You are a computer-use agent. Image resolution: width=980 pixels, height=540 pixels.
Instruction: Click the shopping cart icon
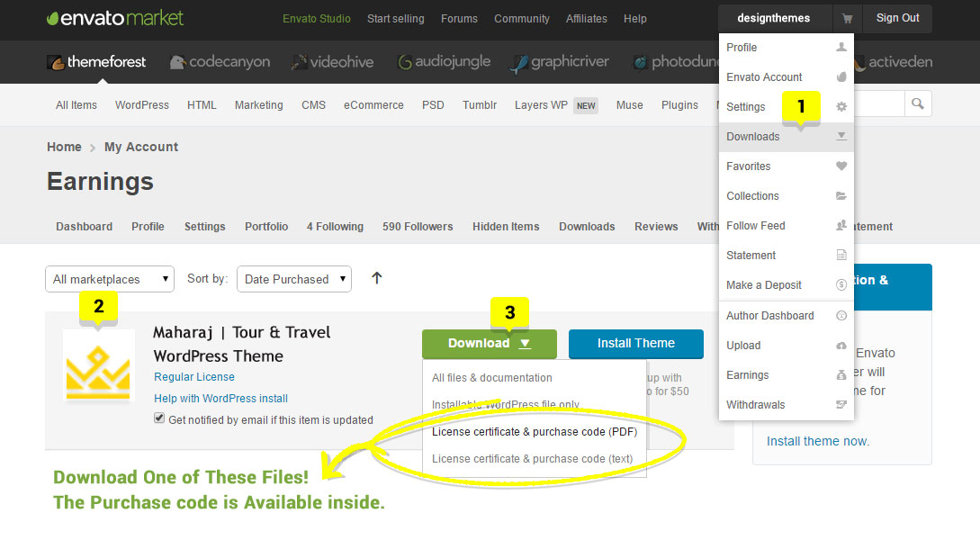[846, 18]
